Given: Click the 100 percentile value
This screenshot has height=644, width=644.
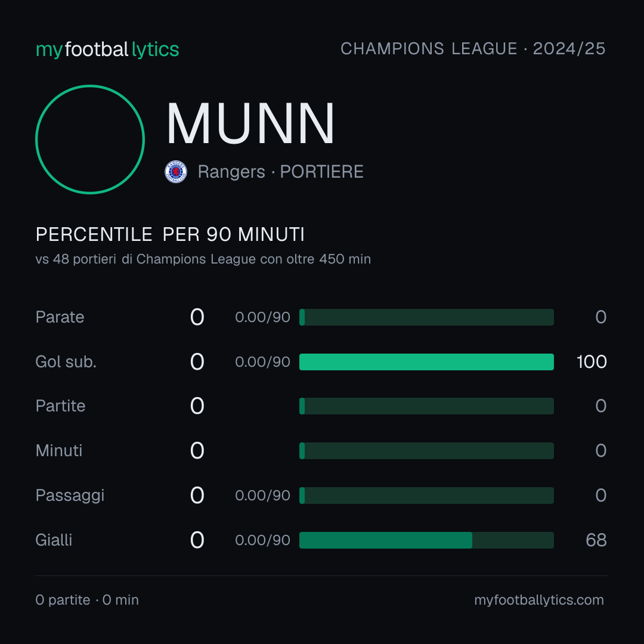Looking at the screenshot, I should (x=592, y=362).
